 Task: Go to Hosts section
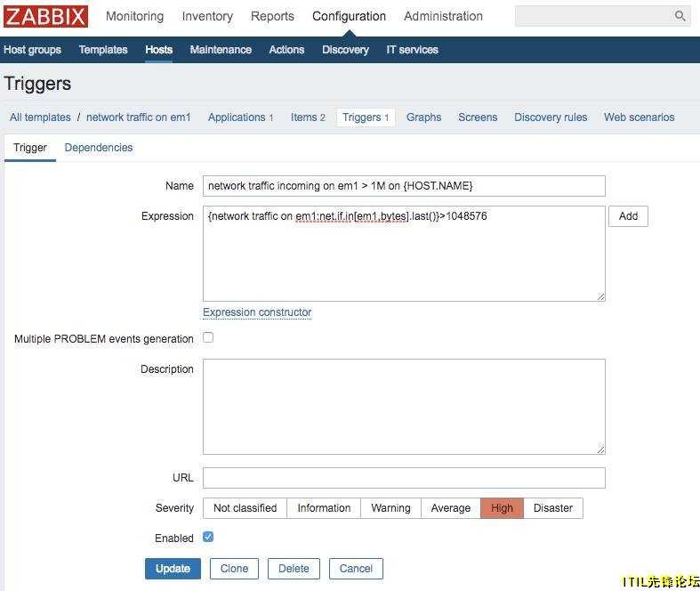click(158, 50)
